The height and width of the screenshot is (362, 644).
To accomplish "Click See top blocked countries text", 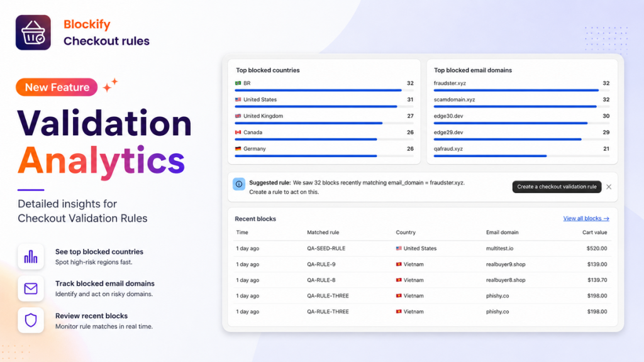I will (99, 251).
